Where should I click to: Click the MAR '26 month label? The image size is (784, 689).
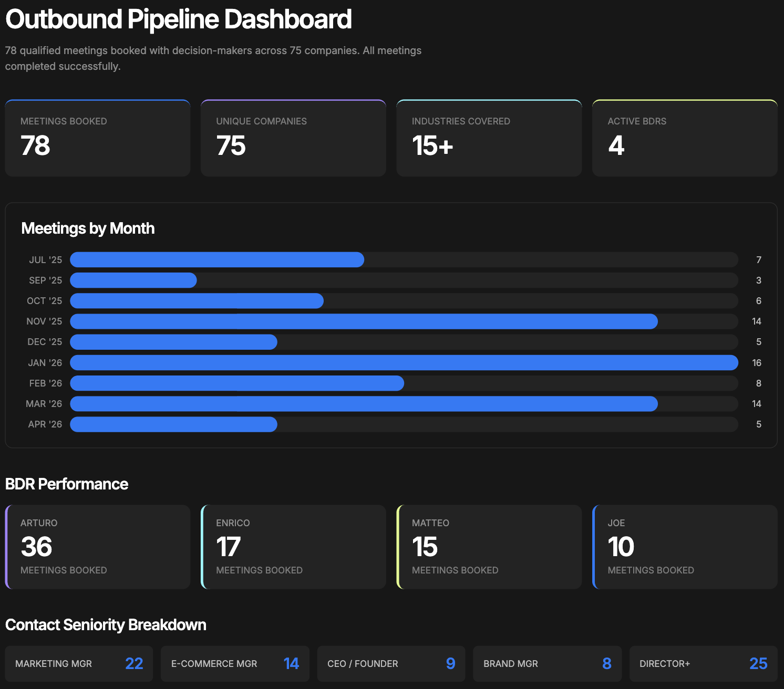pyautogui.click(x=44, y=403)
